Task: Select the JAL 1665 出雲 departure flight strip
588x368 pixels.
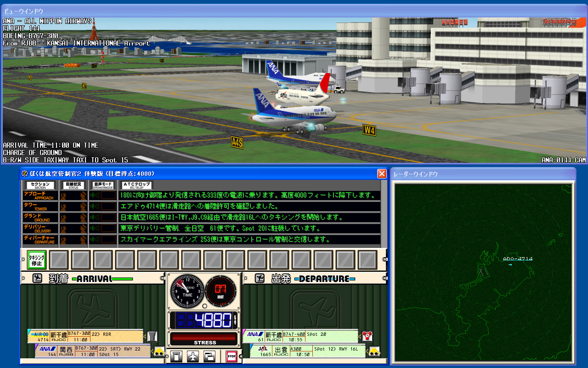Action: [308, 351]
